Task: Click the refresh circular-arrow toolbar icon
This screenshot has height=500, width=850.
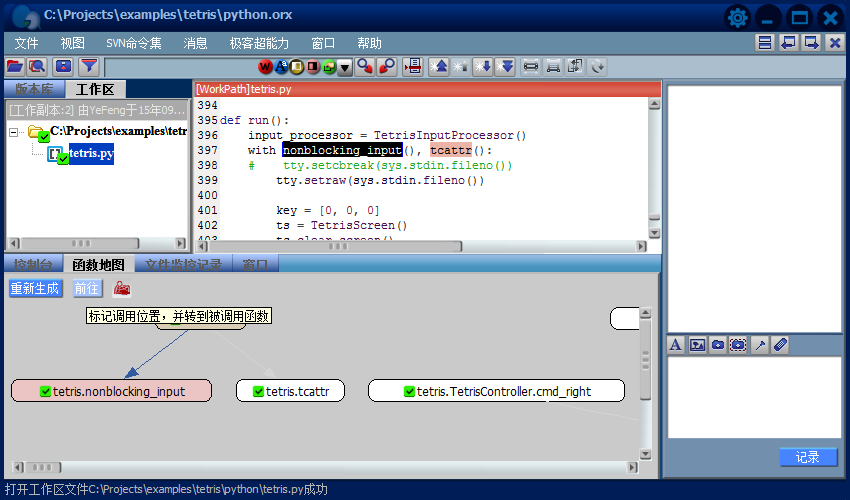Action: click(x=597, y=67)
